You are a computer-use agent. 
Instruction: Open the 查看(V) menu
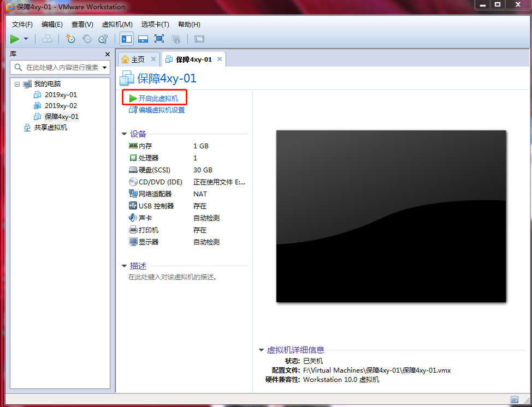coord(82,25)
